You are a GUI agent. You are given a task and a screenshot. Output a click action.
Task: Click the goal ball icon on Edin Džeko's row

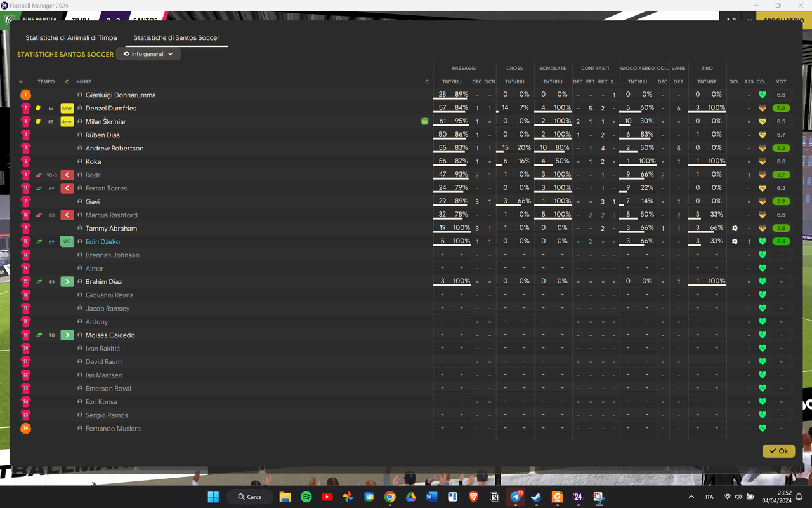pyautogui.click(x=735, y=241)
